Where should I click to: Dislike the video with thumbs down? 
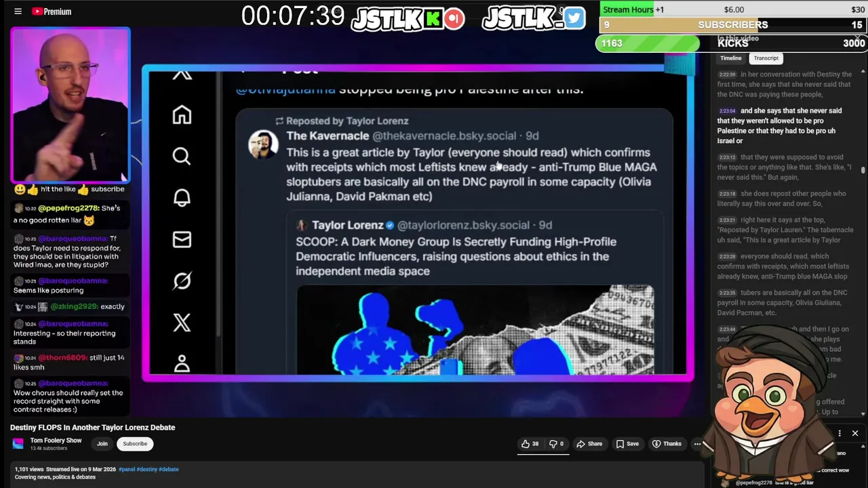(557, 444)
